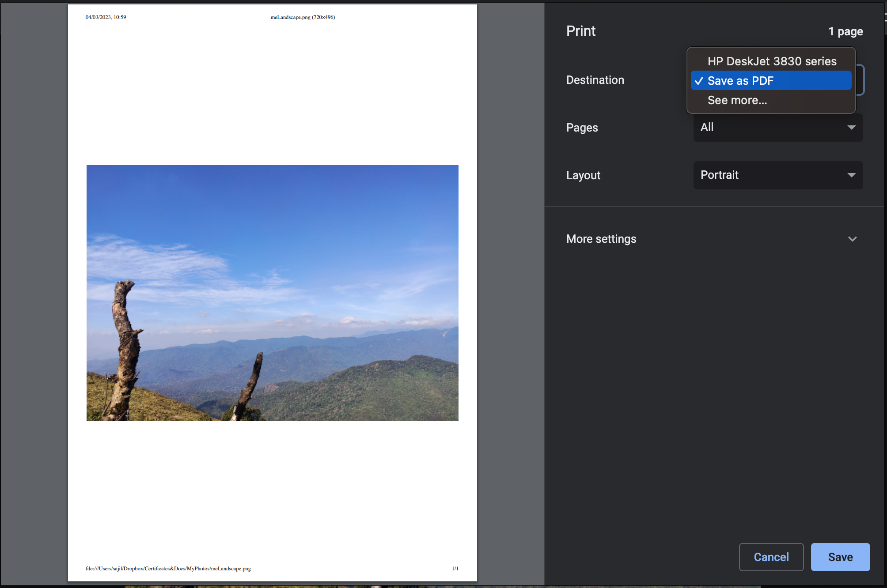Image resolution: width=887 pixels, height=588 pixels.
Task: Click the Pages dropdown arrow
Action: pyautogui.click(x=852, y=128)
